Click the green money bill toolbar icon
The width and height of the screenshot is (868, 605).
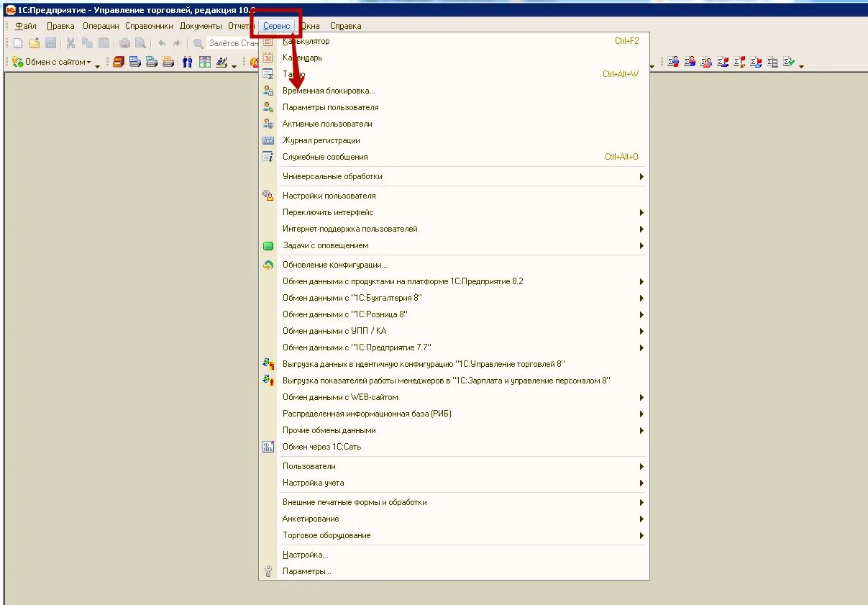coord(204,62)
